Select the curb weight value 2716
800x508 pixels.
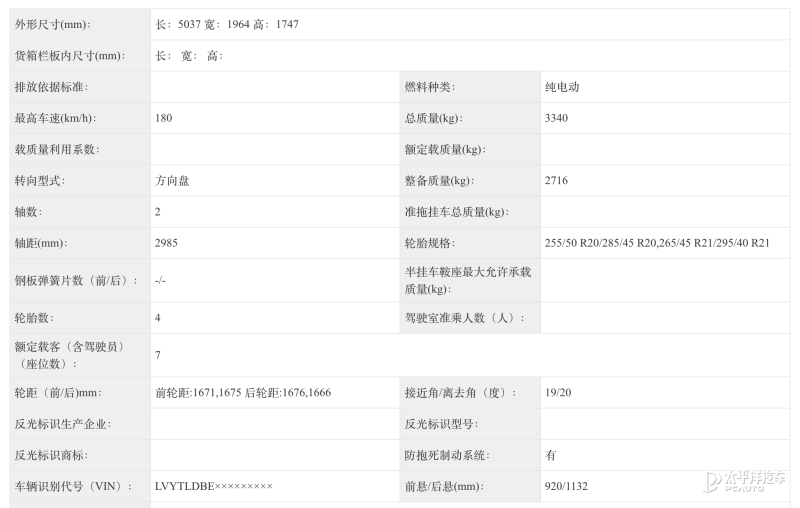[557, 181]
